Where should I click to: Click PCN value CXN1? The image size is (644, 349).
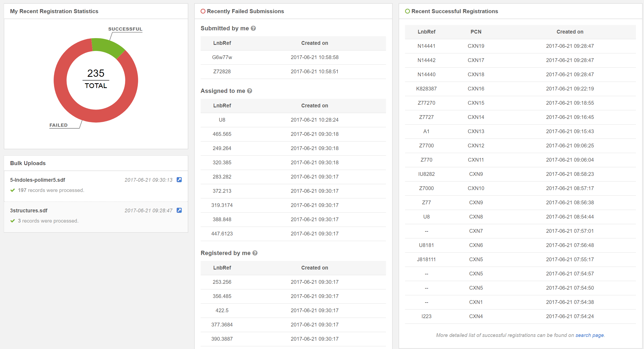(x=476, y=302)
